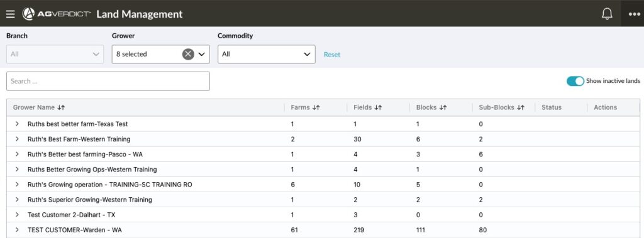Click the Reset filters link
This screenshot has width=644, height=238.
click(332, 55)
